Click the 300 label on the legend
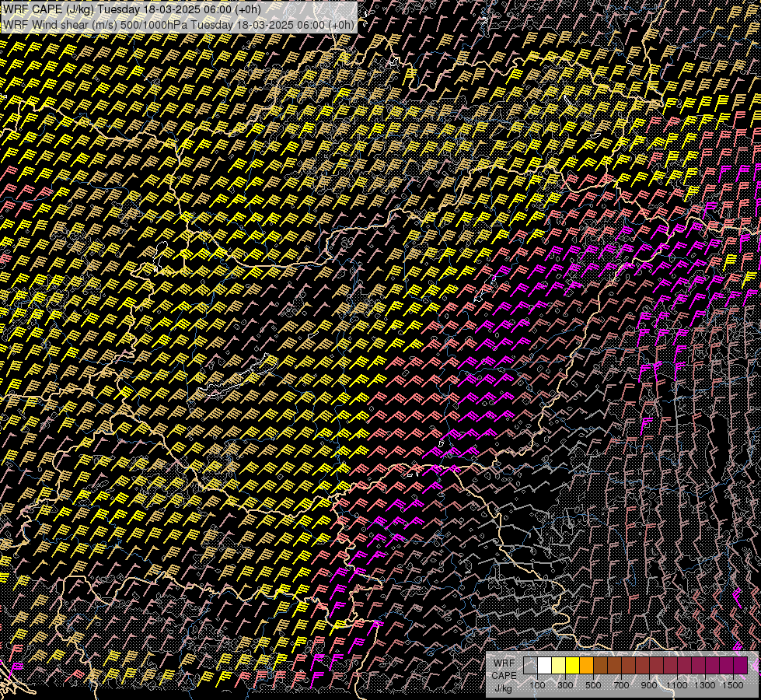Image resolution: width=761 pixels, height=700 pixels. pos(565,685)
